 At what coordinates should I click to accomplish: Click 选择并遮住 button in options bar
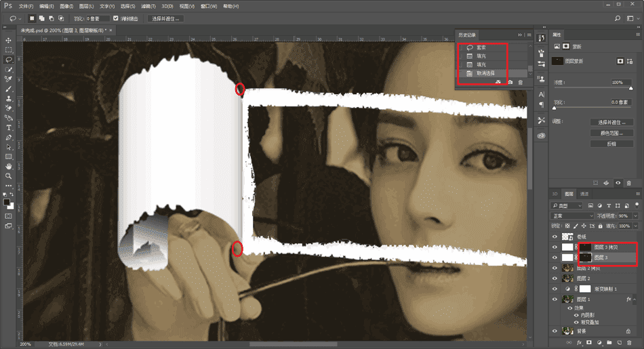[165, 18]
